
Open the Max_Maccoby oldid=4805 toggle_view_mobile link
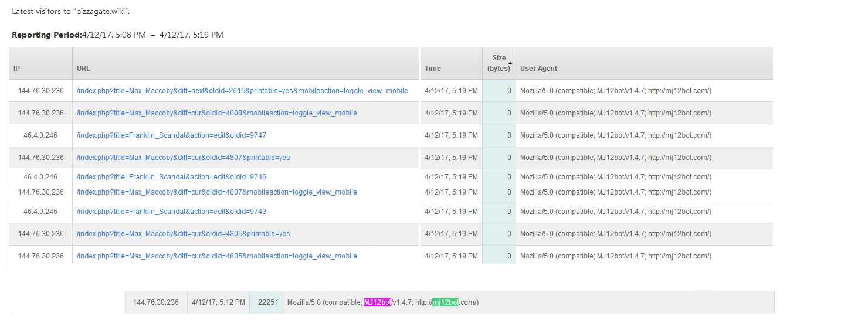point(217,256)
